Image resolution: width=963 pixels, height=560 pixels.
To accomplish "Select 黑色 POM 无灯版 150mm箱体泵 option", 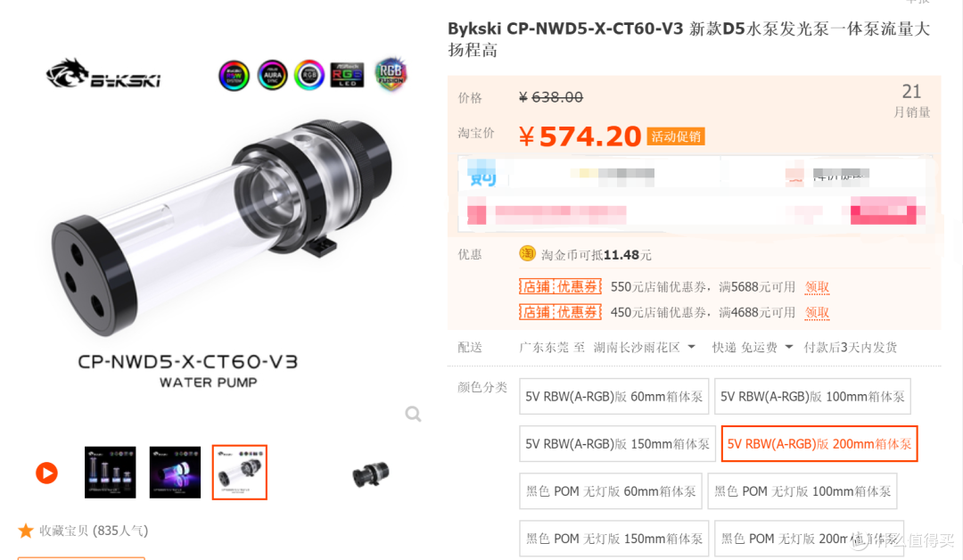I will [614, 539].
